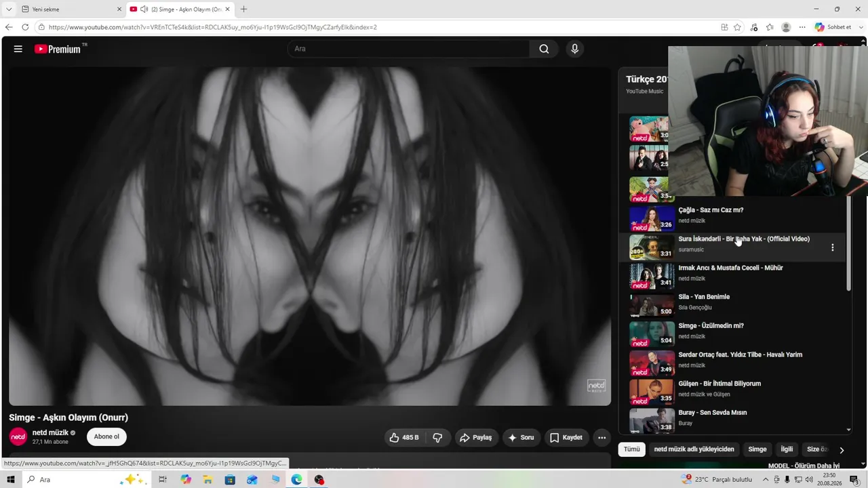Mute the tab via speaker icon
This screenshot has width=868, height=488.
coord(144,9)
